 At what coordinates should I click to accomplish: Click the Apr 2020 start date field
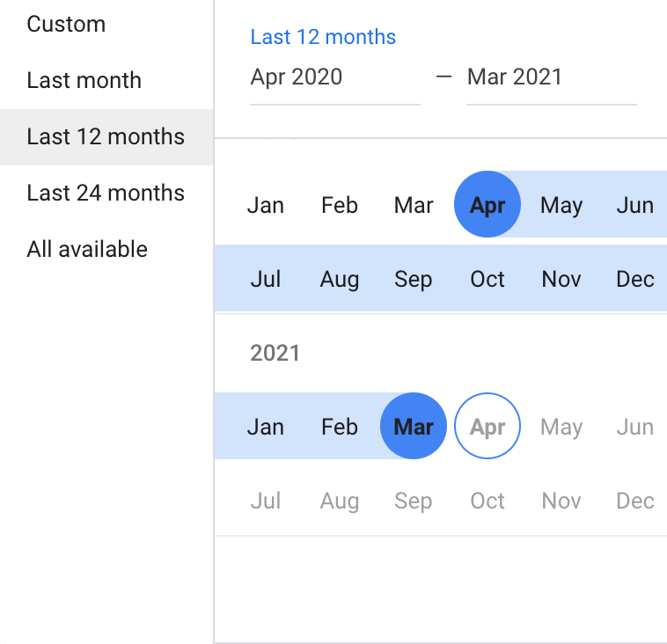point(334,77)
